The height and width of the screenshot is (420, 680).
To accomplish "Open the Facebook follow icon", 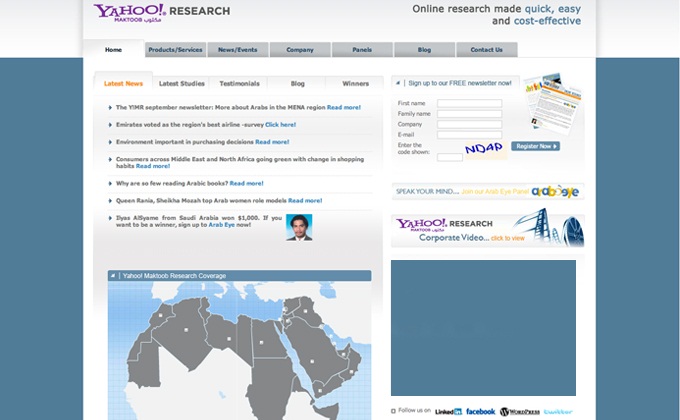I will pyautogui.click(x=480, y=411).
